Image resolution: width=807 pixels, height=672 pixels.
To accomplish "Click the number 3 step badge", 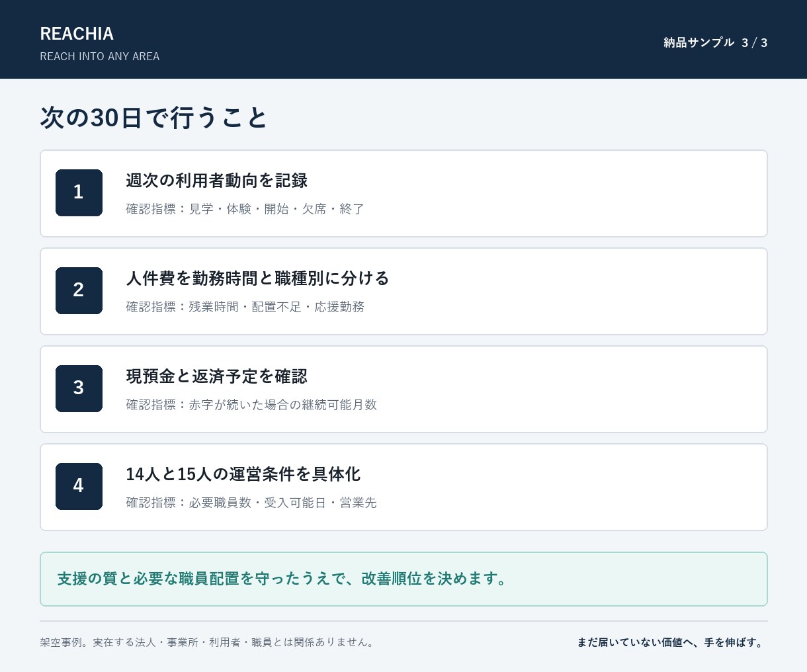I will click(79, 388).
